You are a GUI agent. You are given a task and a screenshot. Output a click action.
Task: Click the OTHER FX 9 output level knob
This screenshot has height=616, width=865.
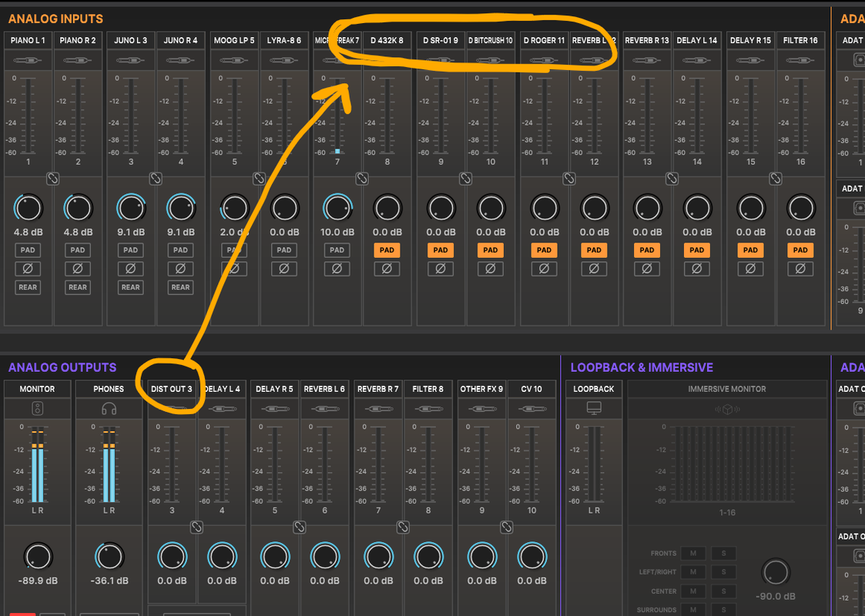click(481, 557)
